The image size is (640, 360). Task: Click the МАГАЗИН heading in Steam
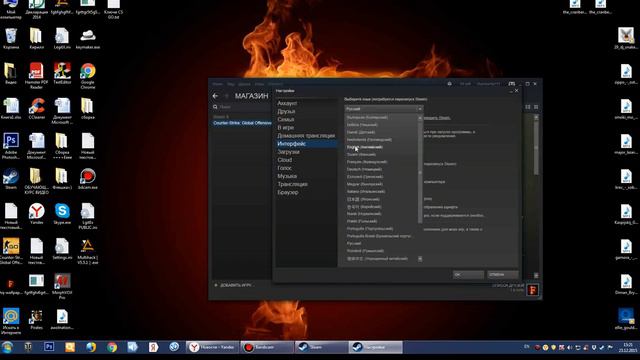pyautogui.click(x=251, y=96)
